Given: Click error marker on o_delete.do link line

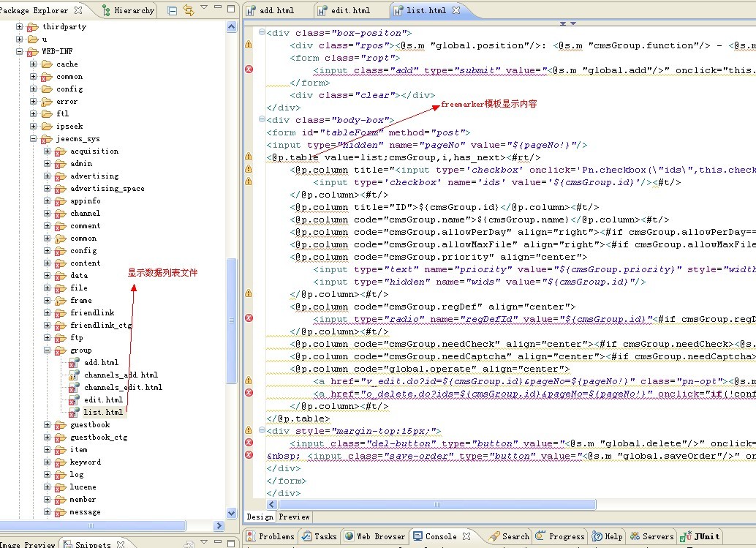Looking at the screenshot, I should [249, 393].
